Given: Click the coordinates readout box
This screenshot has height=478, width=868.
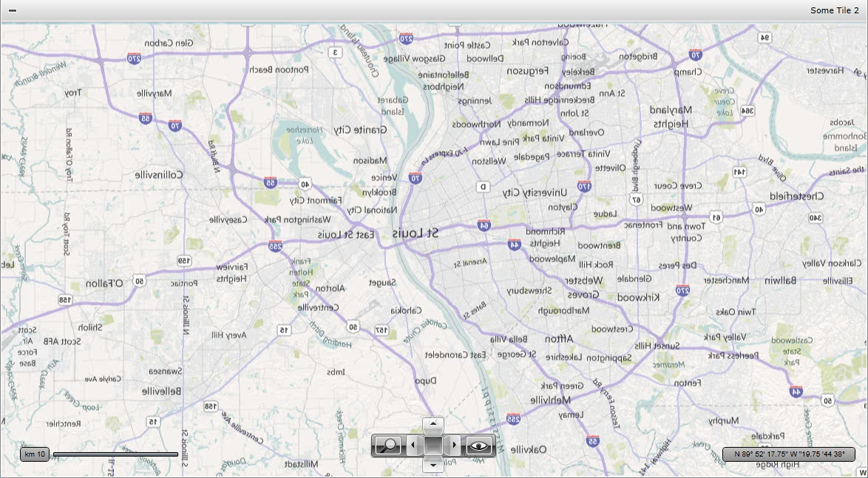Looking at the screenshot, I should (x=789, y=454).
